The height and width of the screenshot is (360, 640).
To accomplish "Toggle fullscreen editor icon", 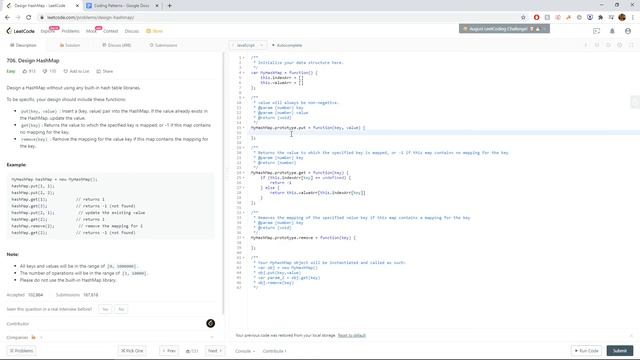I will (x=631, y=45).
